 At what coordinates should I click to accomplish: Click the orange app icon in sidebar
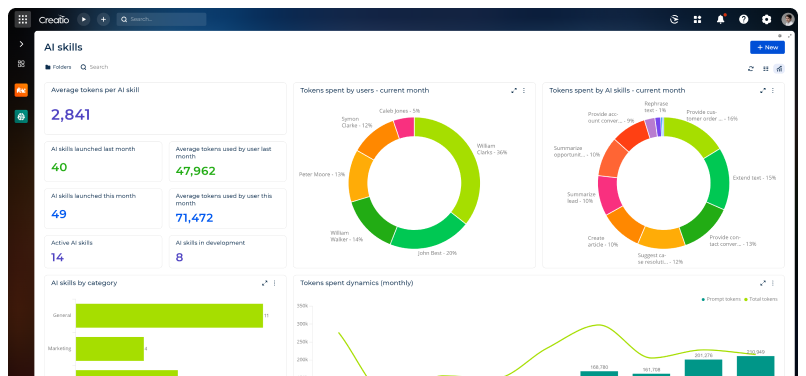[21, 90]
